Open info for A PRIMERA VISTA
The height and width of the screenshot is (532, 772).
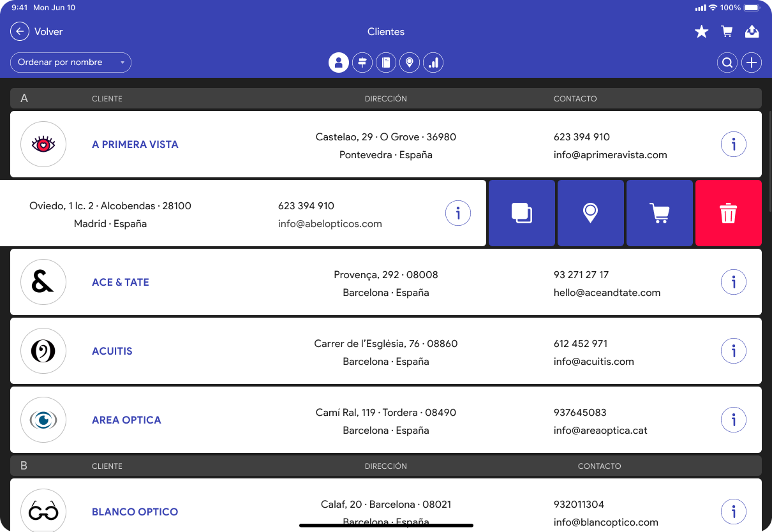734,144
